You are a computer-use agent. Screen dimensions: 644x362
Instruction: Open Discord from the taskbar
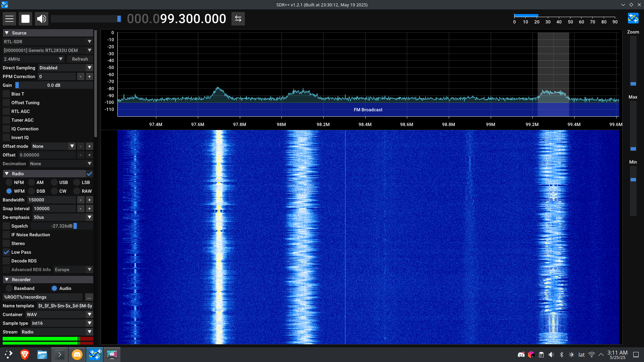coord(77,354)
